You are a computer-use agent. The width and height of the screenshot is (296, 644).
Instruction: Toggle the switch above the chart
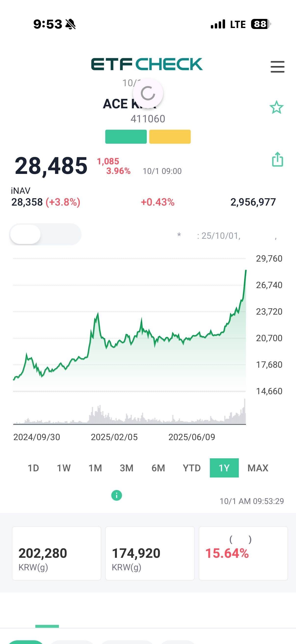click(x=45, y=234)
